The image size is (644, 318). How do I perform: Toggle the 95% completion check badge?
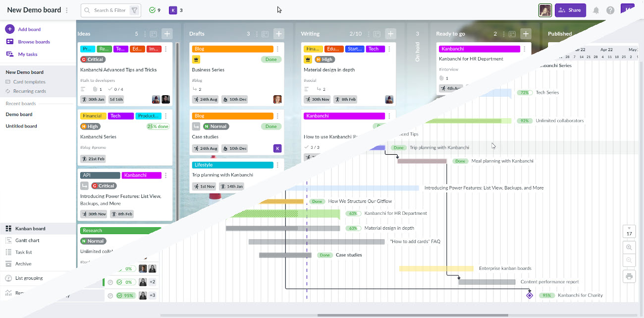coord(125,296)
